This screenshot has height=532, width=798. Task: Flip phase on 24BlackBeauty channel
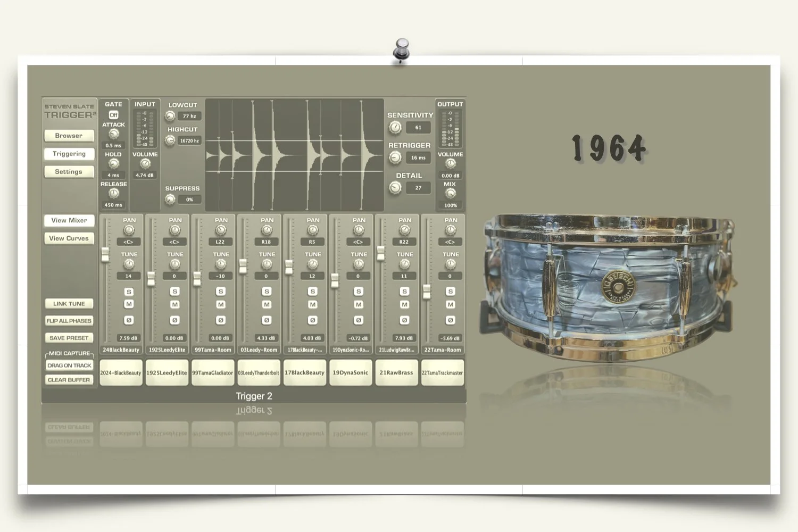click(x=129, y=320)
